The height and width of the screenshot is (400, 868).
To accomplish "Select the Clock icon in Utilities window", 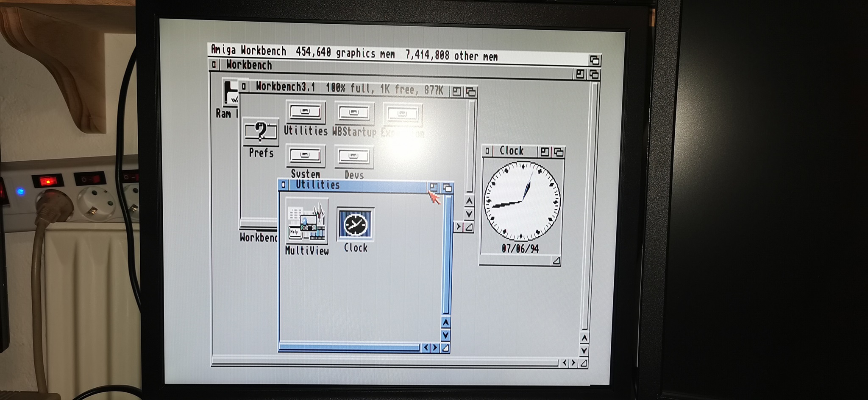I will coord(355,224).
